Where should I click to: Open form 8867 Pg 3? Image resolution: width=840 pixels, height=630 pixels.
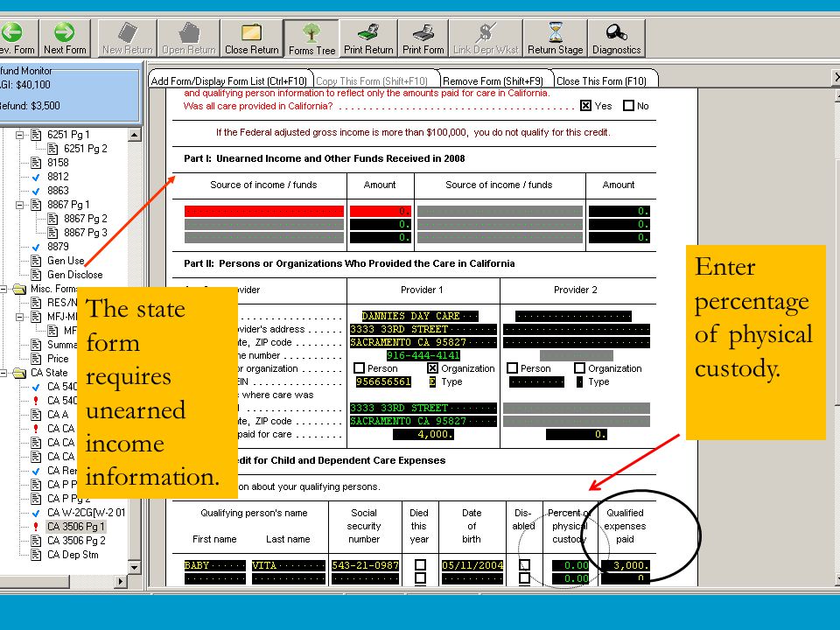85,233
